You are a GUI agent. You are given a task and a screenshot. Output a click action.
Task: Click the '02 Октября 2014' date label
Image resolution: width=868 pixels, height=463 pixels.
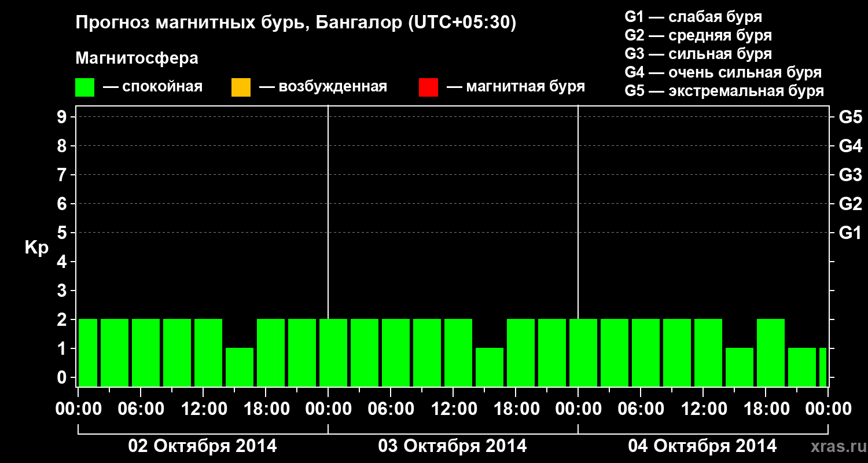(x=203, y=446)
